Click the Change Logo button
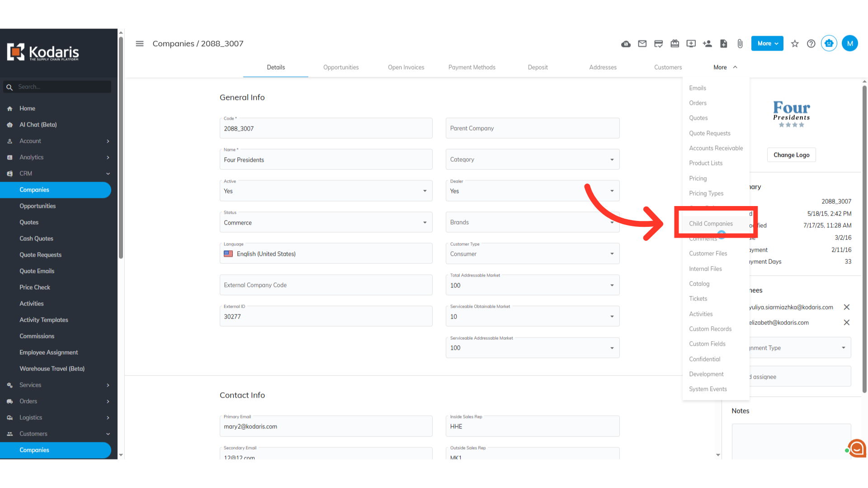Screen dimensions: 868x488 [791, 155]
